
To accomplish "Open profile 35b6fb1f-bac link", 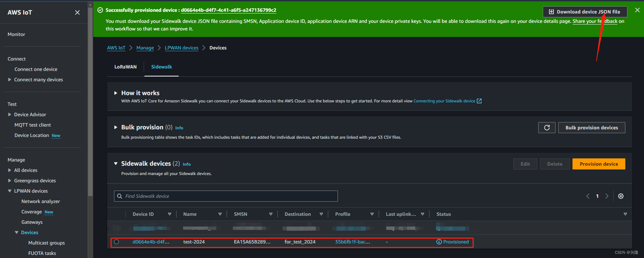I will (352, 242).
